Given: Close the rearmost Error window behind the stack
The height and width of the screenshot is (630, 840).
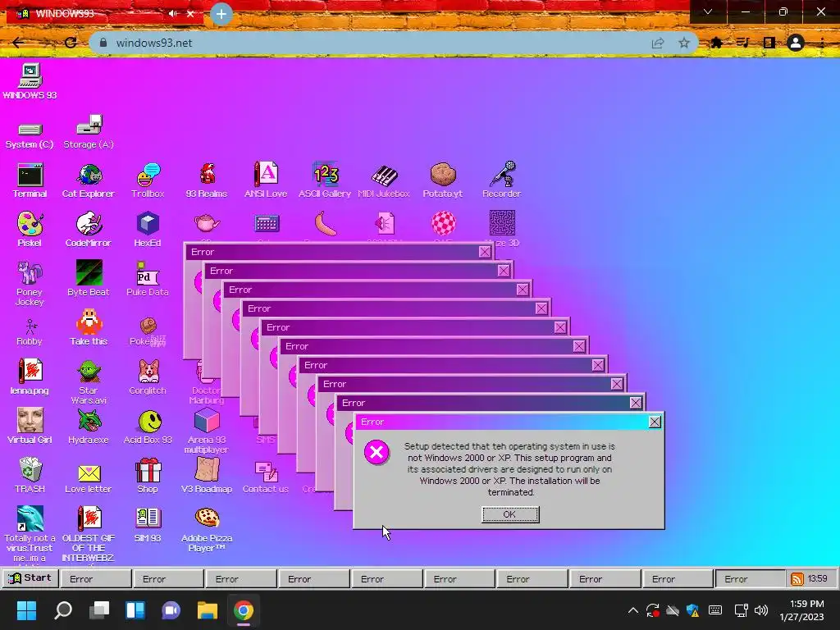Looking at the screenshot, I should point(485,253).
